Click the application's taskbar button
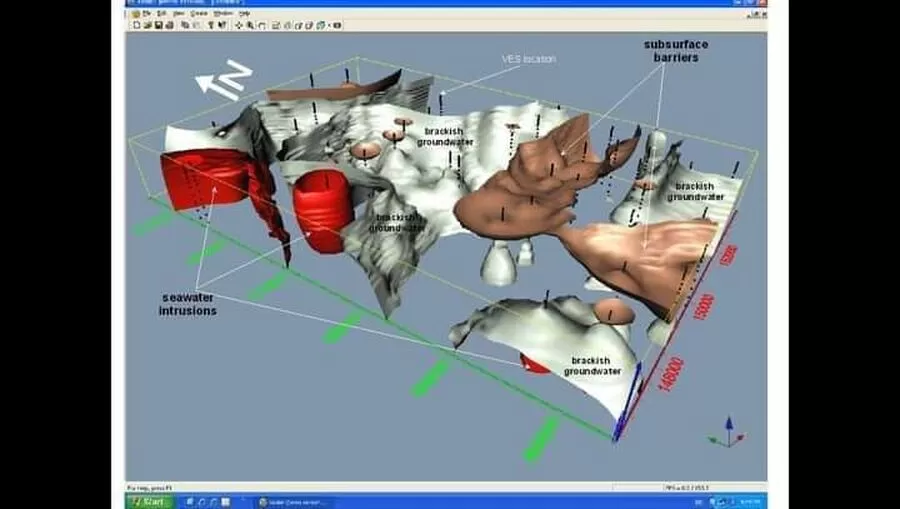Screen dimensions: 900x509 (x=295, y=501)
